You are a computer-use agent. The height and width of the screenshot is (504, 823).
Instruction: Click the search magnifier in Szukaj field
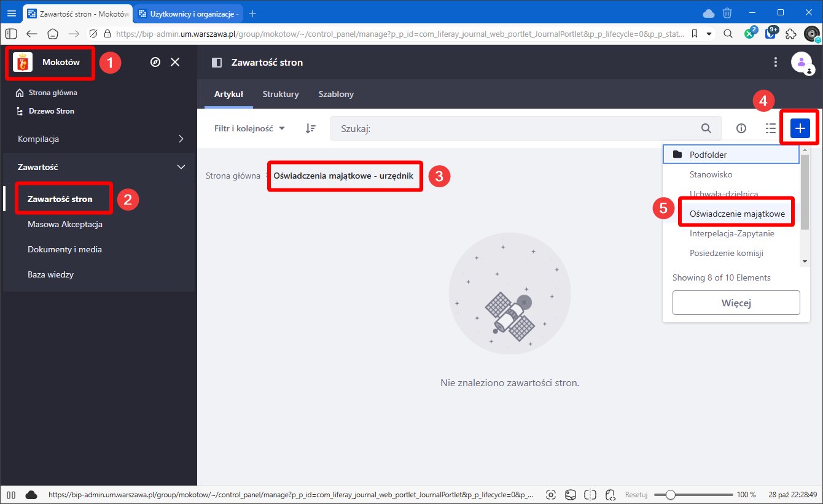(x=706, y=128)
